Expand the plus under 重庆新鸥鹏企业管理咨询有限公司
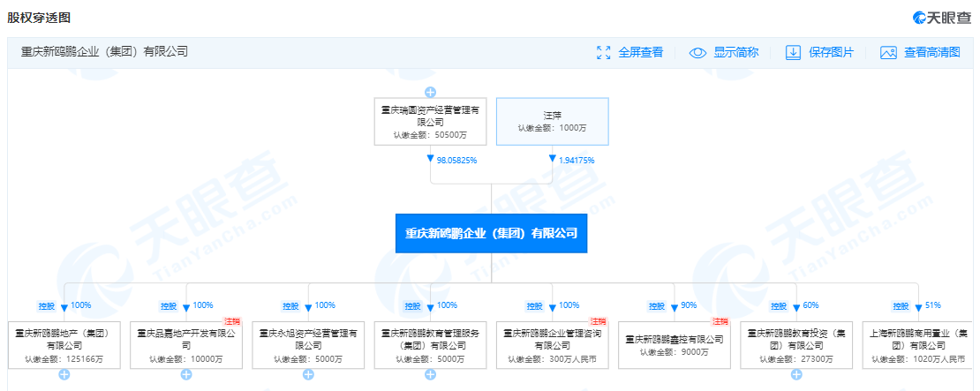 point(552,375)
